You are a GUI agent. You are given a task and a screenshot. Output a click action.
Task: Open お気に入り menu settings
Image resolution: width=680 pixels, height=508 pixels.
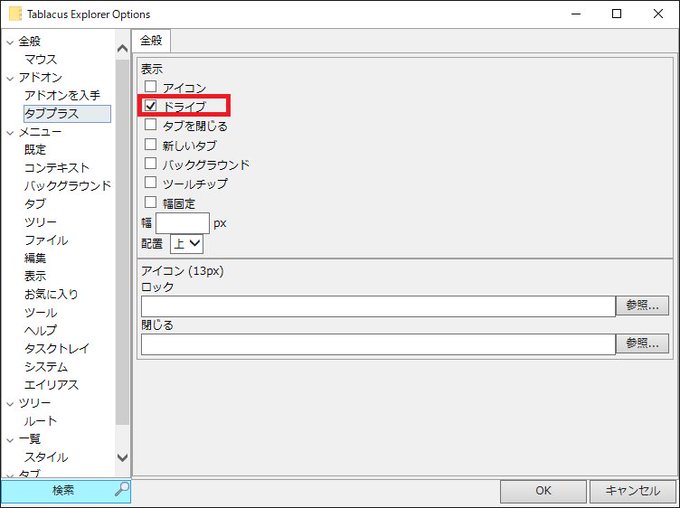pyautogui.click(x=51, y=294)
